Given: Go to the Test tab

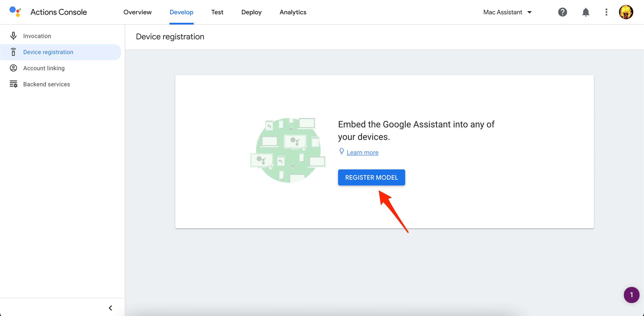Looking at the screenshot, I should click(217, 12).
